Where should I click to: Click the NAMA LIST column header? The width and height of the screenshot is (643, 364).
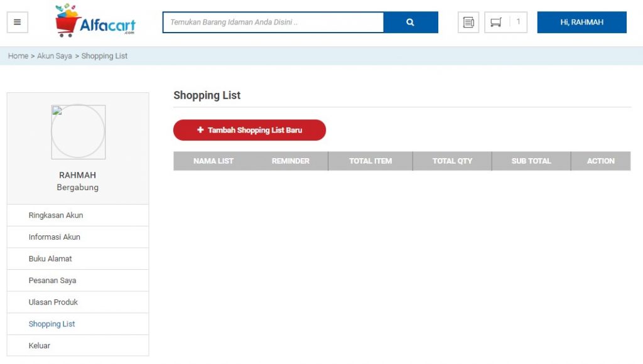pyautogui.click(x=213, y=161)
